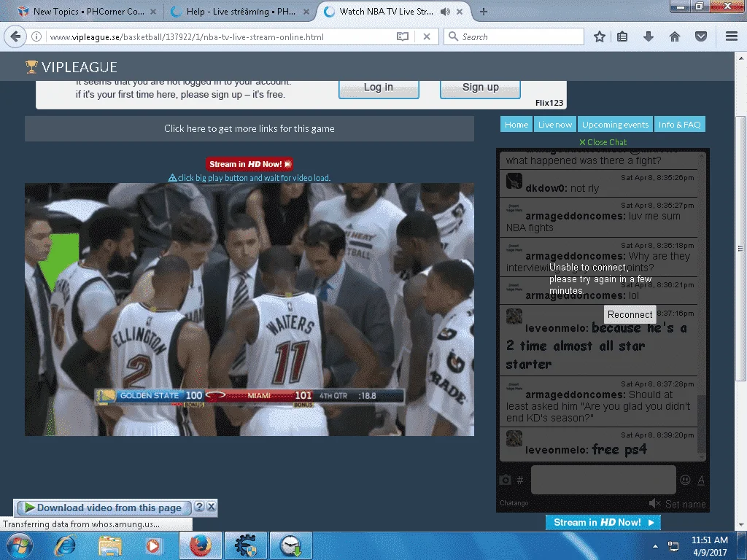Screen dimensions: 747x560
Task: Open the taskbar clock and date
Action: tap(709, 546)
